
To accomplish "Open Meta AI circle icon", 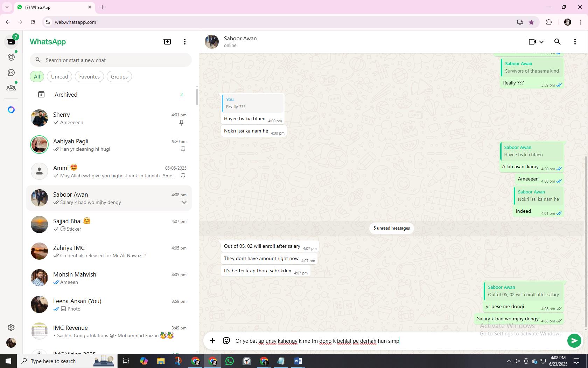I will point(11,110).
